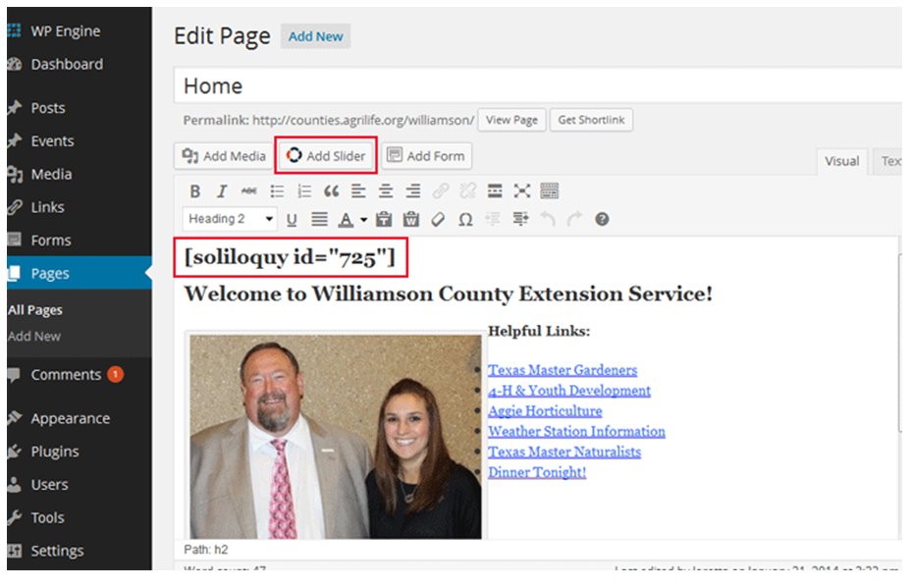The height and width of the screenshot is (588, 913).
Task: Redo the last edit
Action: click(x=574, y=220)
